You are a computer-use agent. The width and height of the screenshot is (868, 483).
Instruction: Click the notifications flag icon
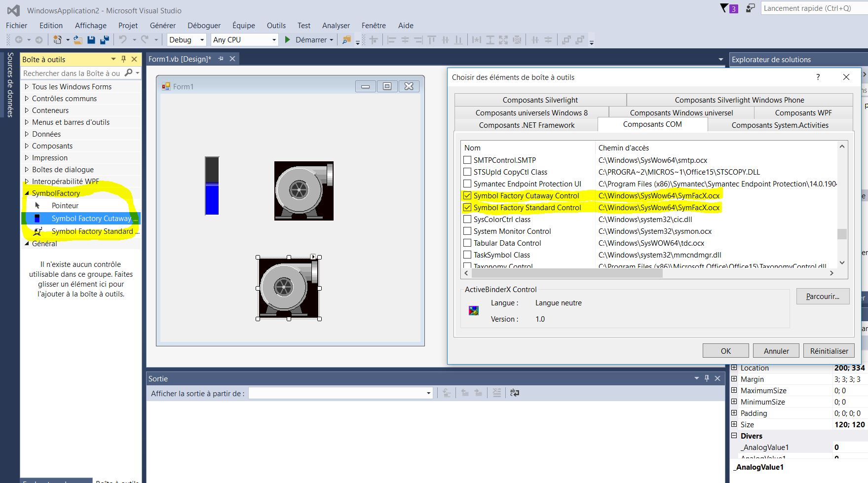724,8
